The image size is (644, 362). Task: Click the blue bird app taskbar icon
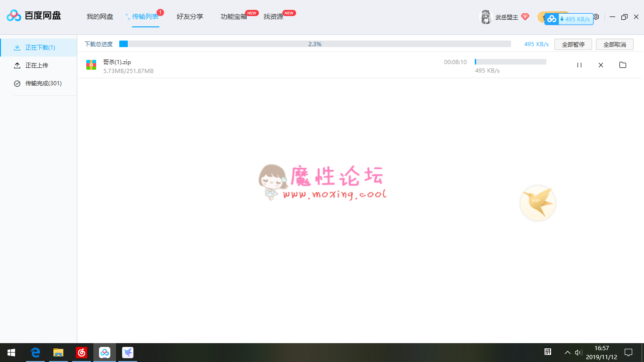(x=128, y=353)
